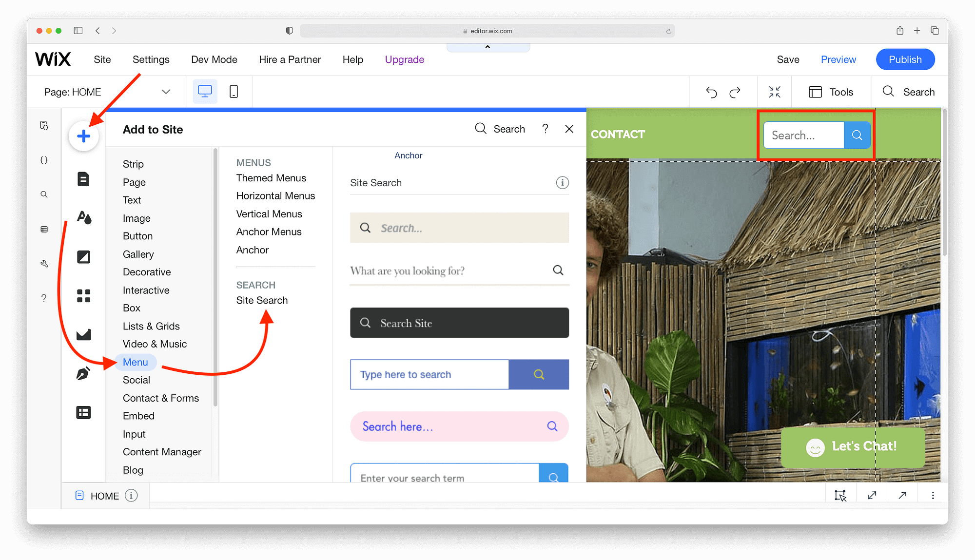Select the desktop view toggle icon
Image resolution: width=975 pixels, height=560 pixels.
pos(205,93)
